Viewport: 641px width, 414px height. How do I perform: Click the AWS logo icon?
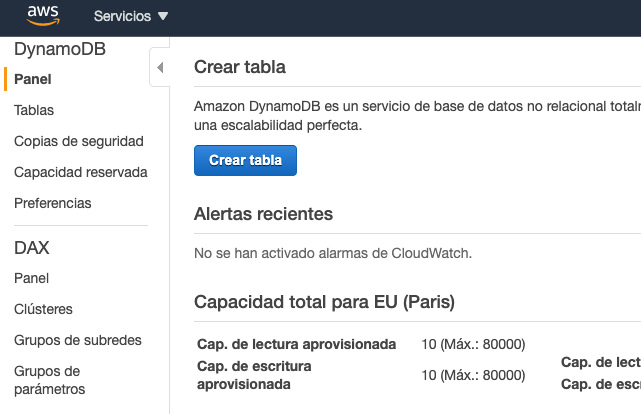point(43,15)
